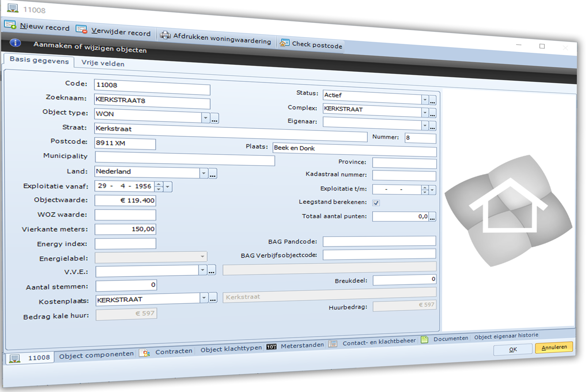Switch to the Vrije velden tab
This screenshot has width=588, height=392.
[103, 63]
